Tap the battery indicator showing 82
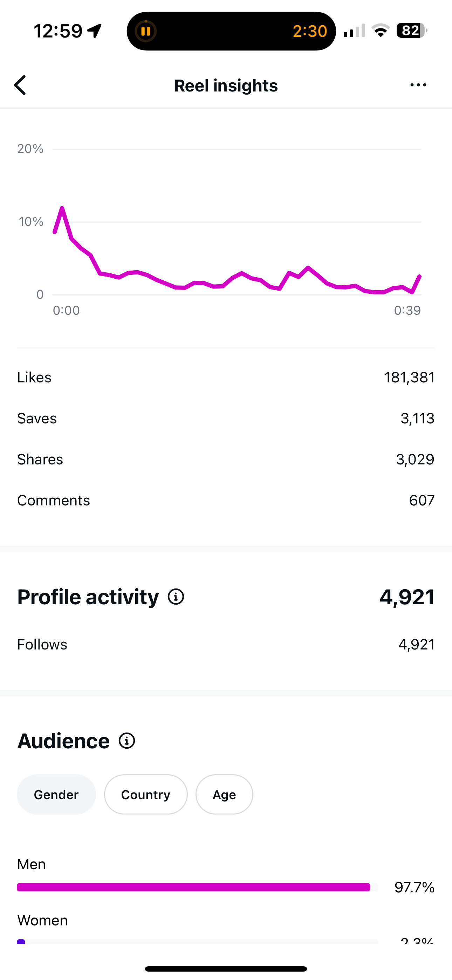 (x=411, y=30)
